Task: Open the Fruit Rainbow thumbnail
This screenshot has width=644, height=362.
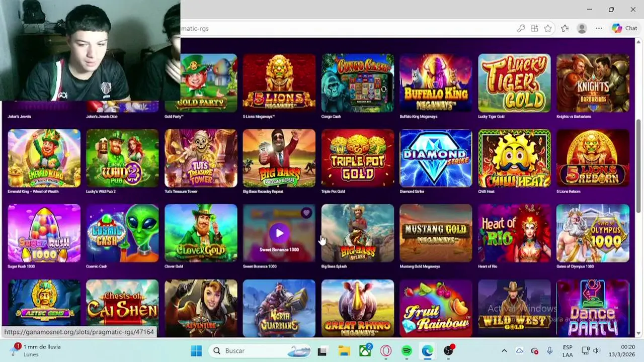Action: [436, 308]
